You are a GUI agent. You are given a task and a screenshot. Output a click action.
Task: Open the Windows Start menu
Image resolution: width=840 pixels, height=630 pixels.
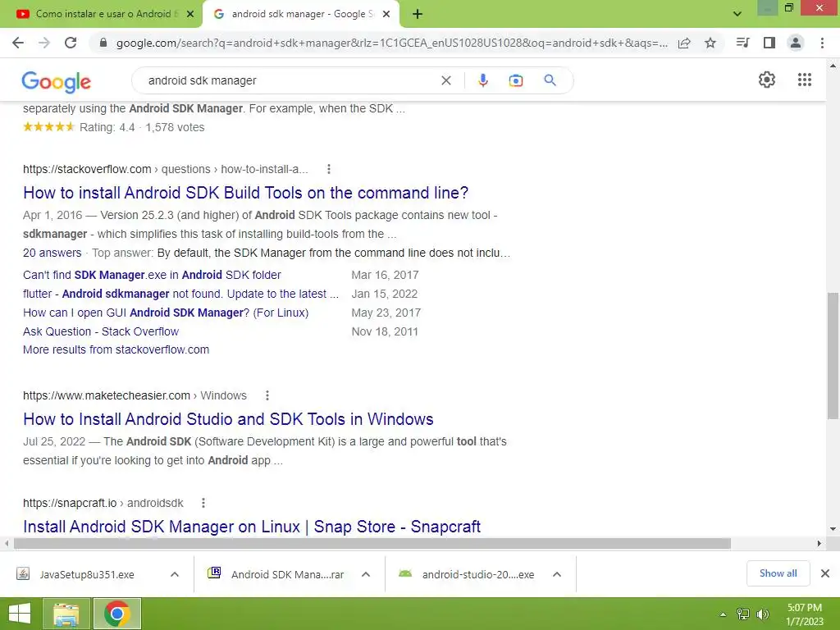click(x=20, y=614)
